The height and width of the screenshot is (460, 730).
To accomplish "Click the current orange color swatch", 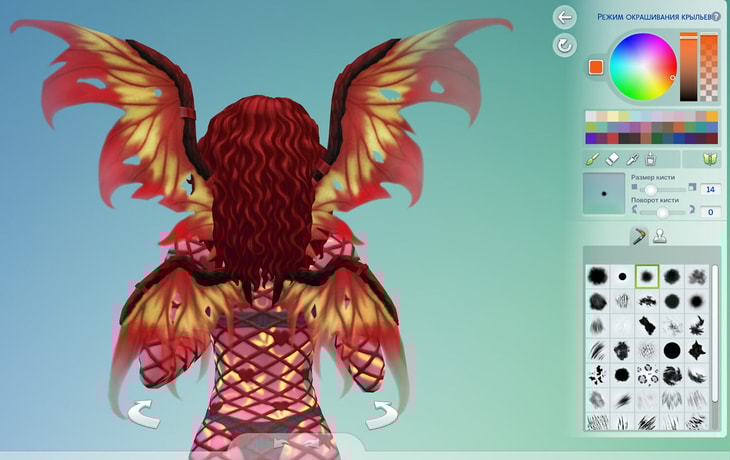I will pos(596,67).
